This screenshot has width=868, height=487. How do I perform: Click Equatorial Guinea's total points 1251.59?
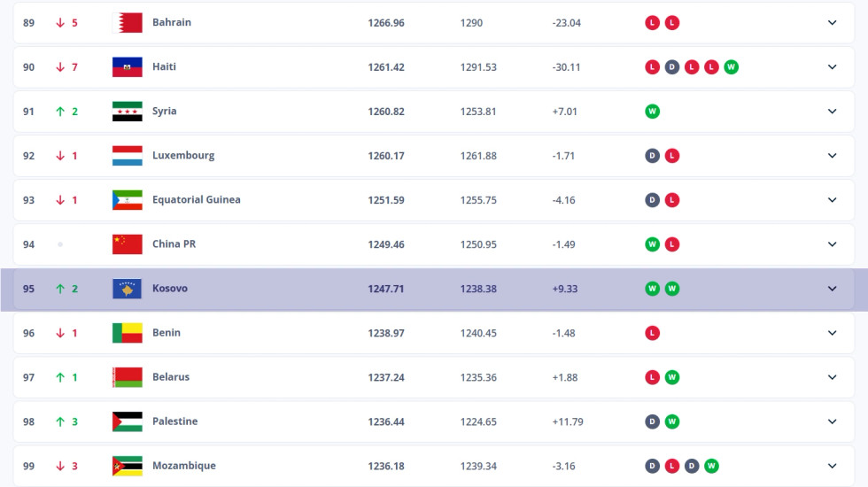(386, 200)
